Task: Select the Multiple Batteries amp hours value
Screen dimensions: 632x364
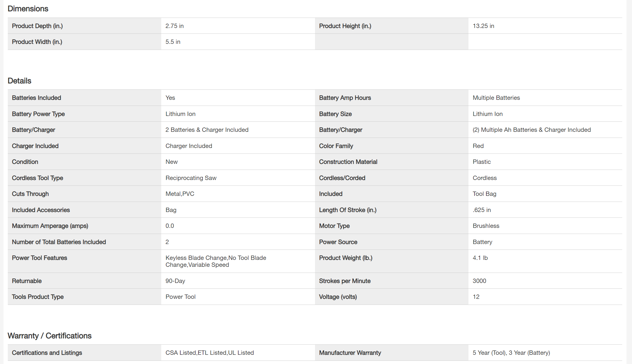Action: pyautogui.click(x=496, y=98)
